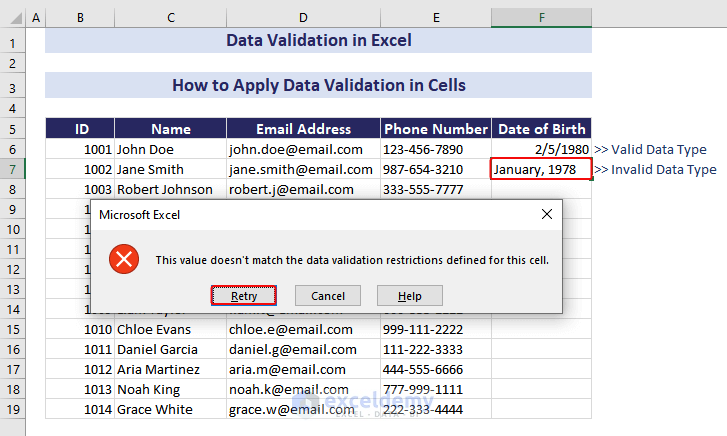This screenshot has height=436, width=727.
Task: Click row 19 header
Action: 13,409
